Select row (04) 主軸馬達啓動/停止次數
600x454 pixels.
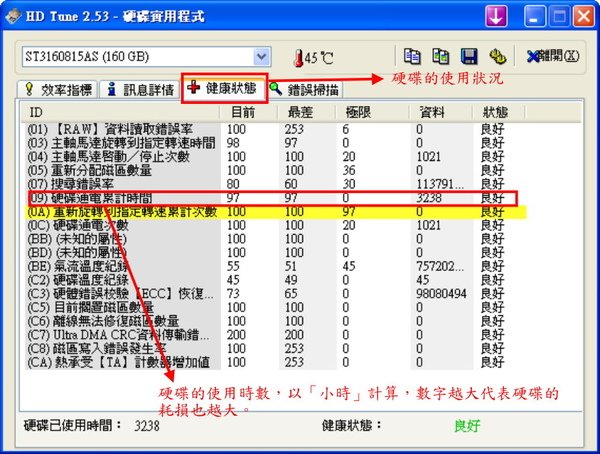coord(276,157)
